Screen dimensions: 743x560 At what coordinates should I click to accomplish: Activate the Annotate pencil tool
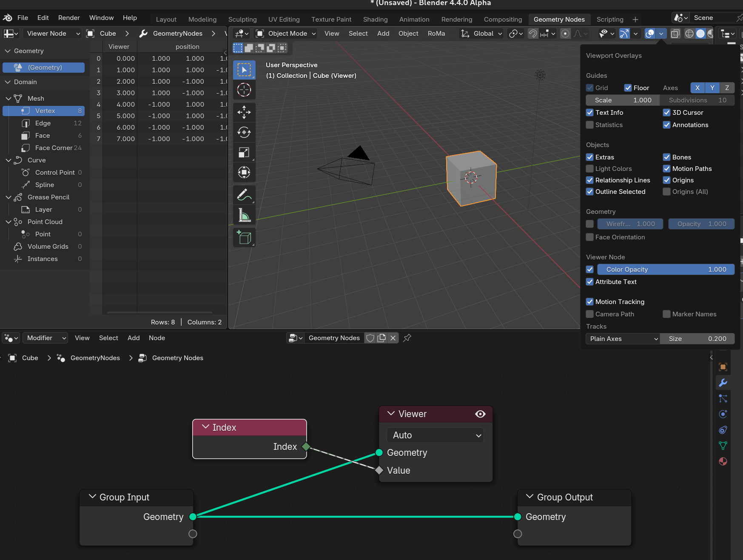tap(244, 195)
